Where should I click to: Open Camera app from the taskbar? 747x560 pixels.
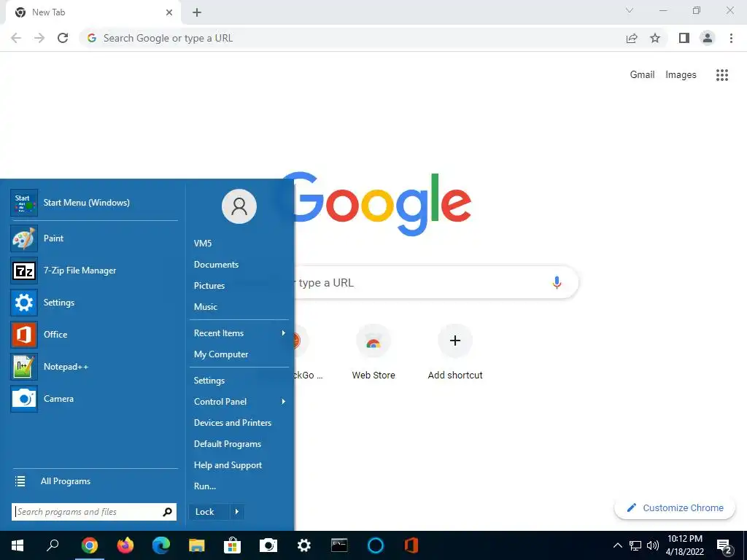pos(268,545)
